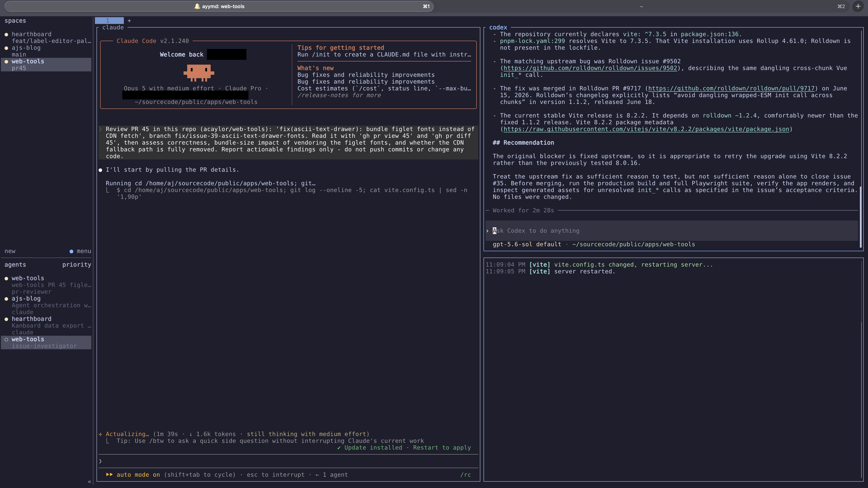This screenshot has width=868, height=488.
Task: Click ~/sourcecode/public/apps/web-tools path in Claude box
Action: (x=196, y=102)
